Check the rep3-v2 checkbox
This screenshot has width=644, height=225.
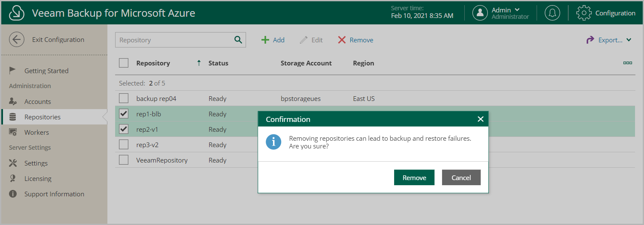[x=124, y=145]
